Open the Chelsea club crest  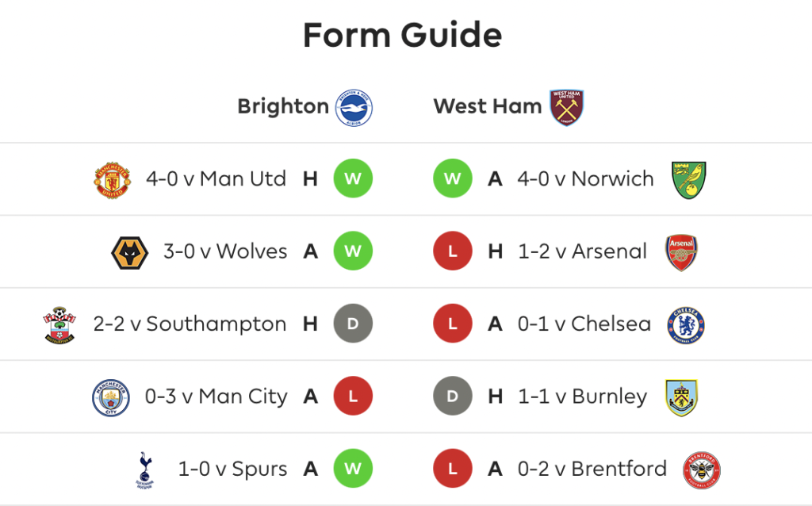click(x=686, y=325)
